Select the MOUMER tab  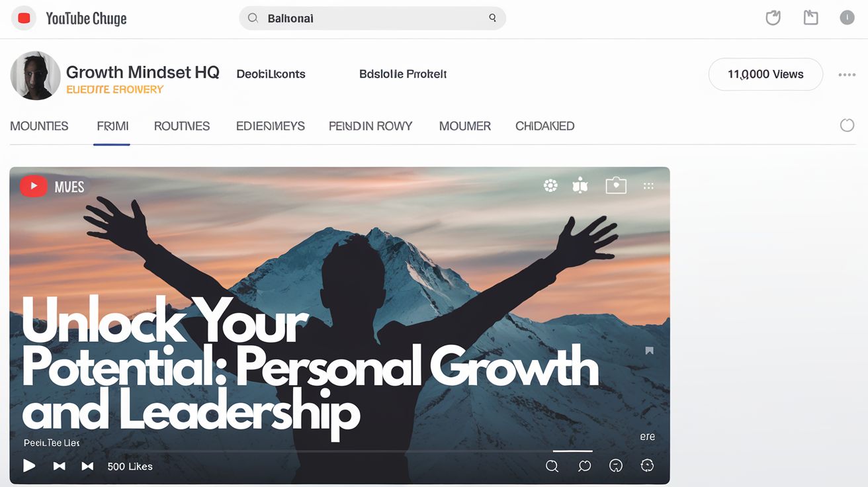click(465, 126)
